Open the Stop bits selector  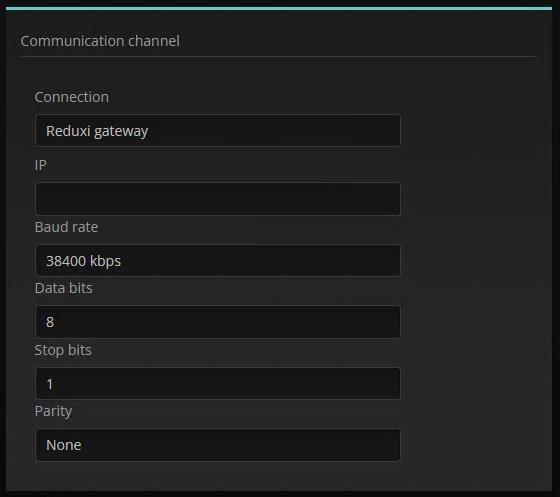(x=218, y=383)
